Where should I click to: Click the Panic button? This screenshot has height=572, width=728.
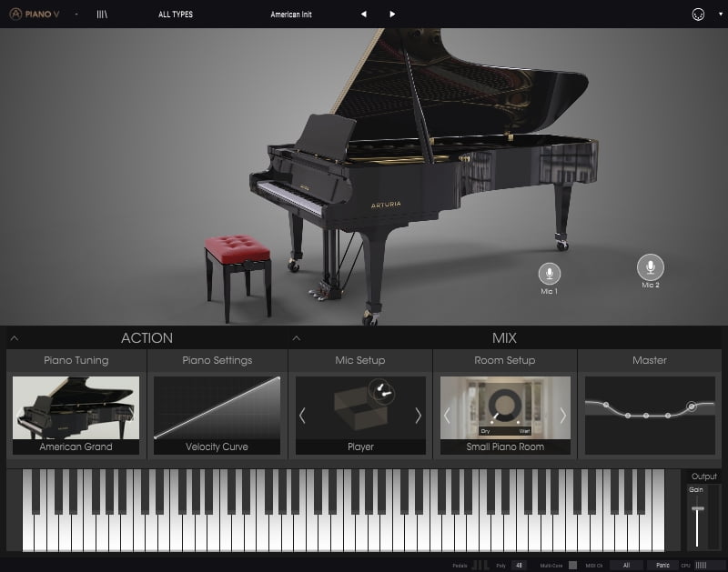point(662,566)
